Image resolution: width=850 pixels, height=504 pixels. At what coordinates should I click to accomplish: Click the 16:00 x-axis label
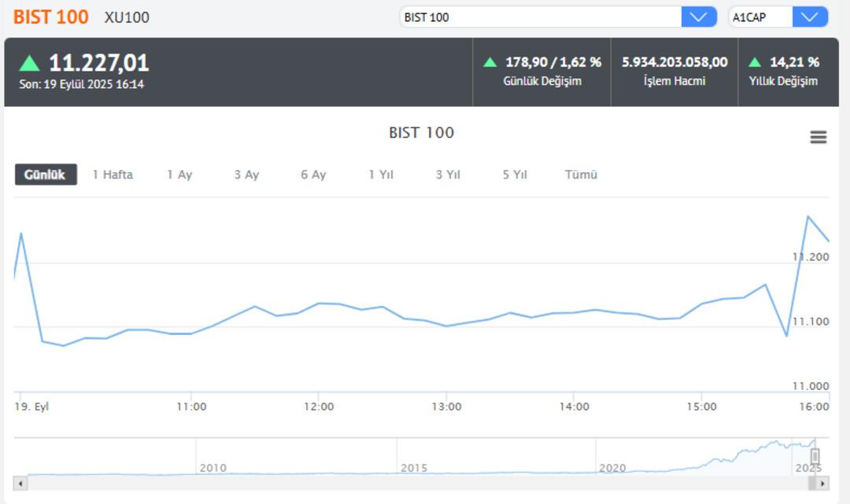click(x=815, y=407)
